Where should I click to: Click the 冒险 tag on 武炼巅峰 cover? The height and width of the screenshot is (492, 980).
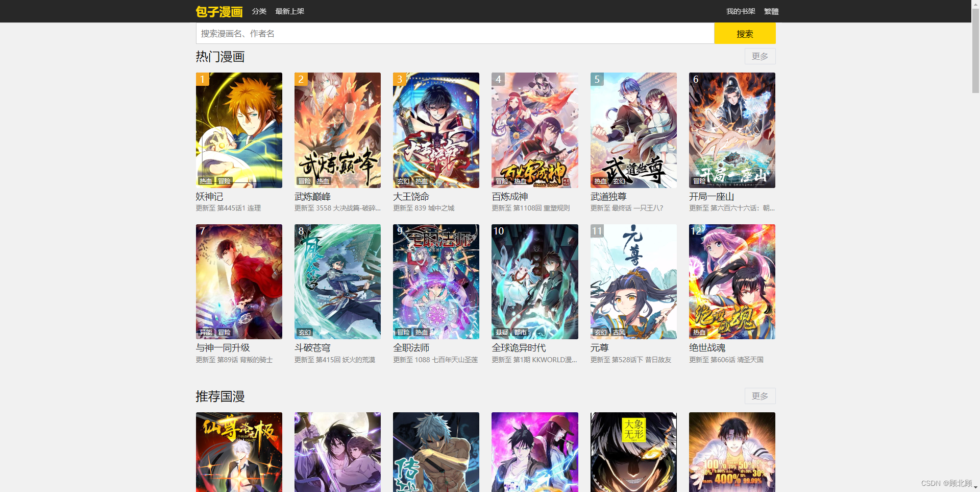304,181
